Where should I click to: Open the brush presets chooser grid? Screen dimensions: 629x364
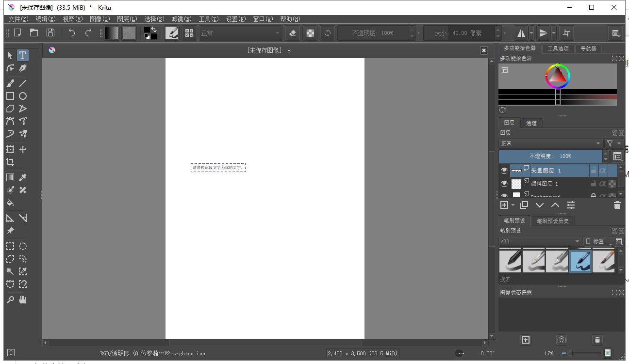tap(190, 33)
